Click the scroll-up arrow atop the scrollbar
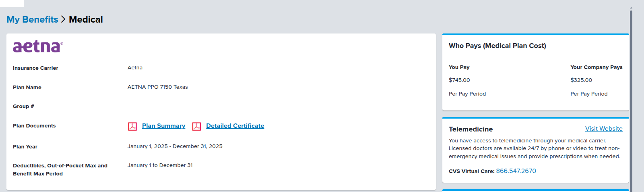The width and height of the screenshot is (644, 192). [631, 8]
